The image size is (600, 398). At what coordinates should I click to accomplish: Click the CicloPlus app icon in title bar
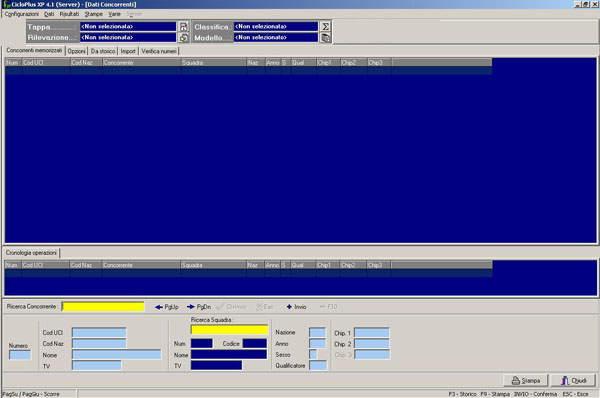[x=7, y=4]
